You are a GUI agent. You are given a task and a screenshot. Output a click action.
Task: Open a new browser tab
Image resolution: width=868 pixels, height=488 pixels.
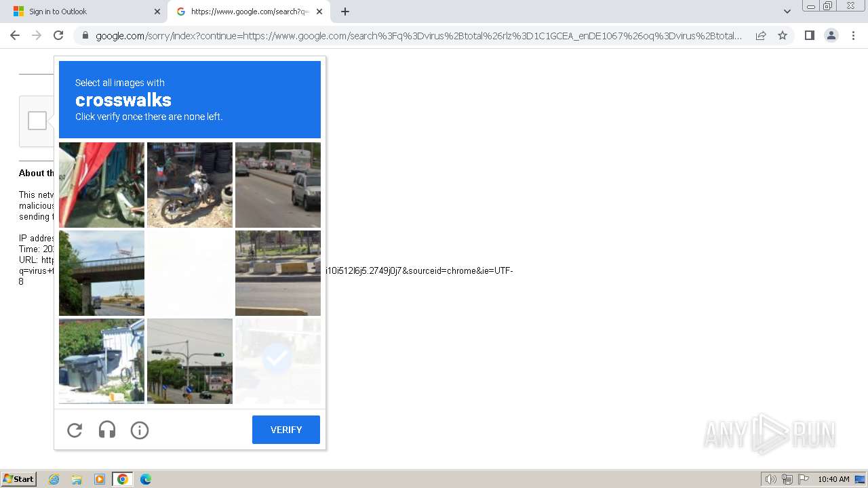pyautogui.click(x=345, y=12)
